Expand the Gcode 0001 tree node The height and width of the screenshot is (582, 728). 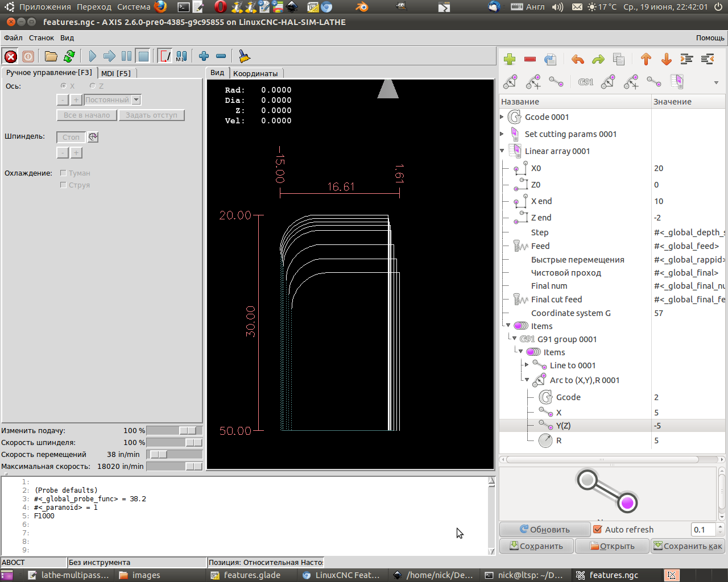[502, 117]
